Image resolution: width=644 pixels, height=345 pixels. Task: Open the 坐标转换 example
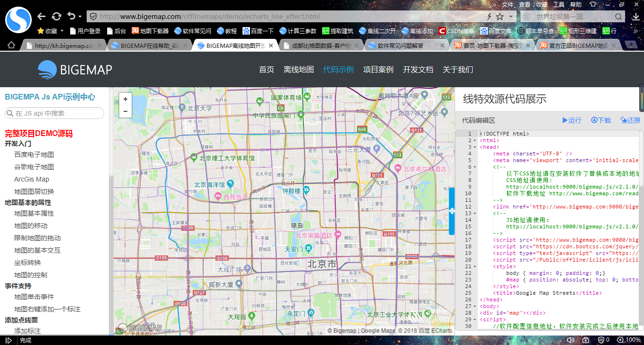(27, 263)
